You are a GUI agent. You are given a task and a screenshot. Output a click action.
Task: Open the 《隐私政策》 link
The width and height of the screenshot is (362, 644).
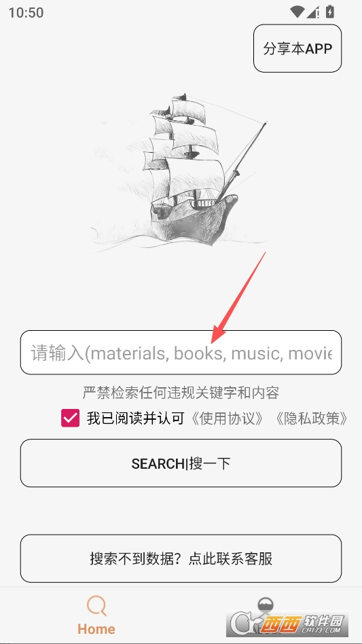311,418
